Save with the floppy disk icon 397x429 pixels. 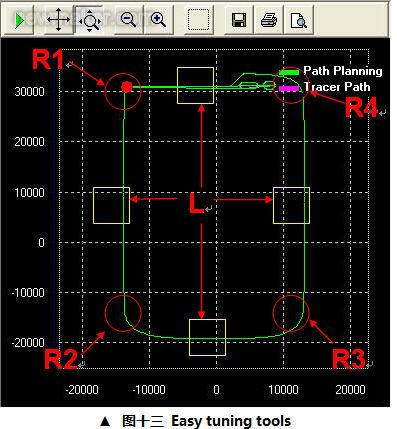click(x=239, y=20)
